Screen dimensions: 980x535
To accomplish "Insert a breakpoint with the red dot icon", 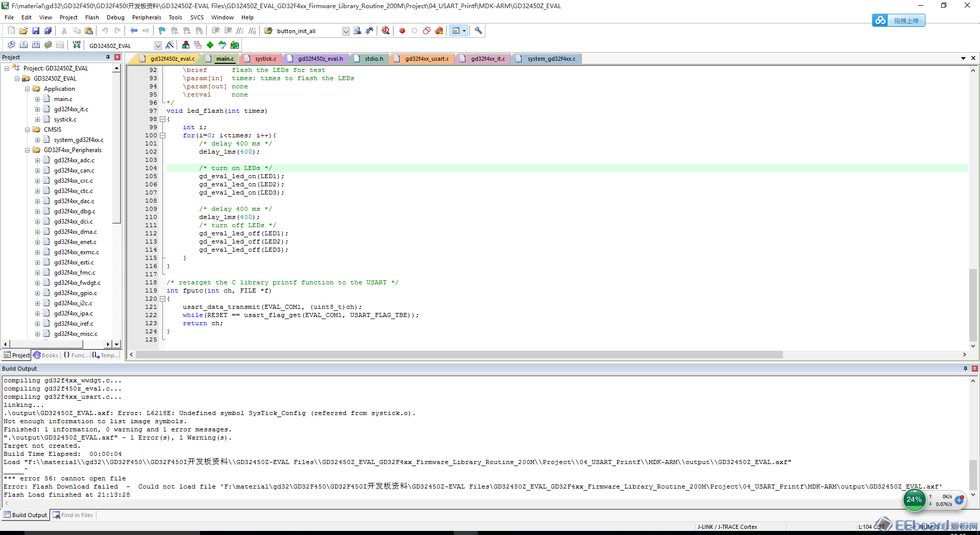I will [x=402, y=31].
